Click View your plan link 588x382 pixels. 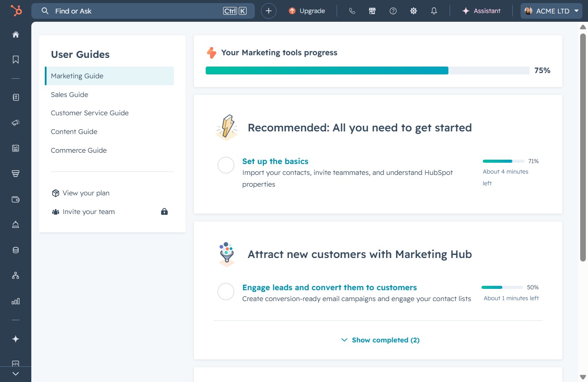tap(80, 193)
